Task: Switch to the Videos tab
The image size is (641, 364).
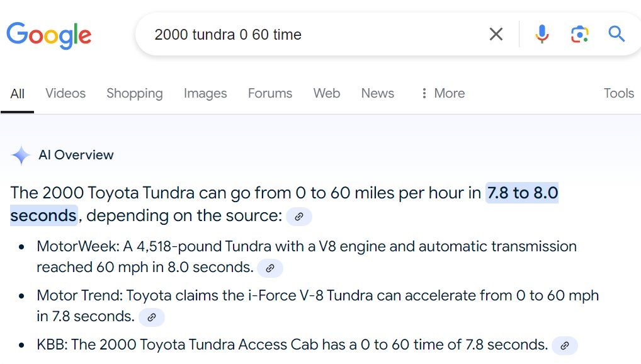Action: pos(65,93)
